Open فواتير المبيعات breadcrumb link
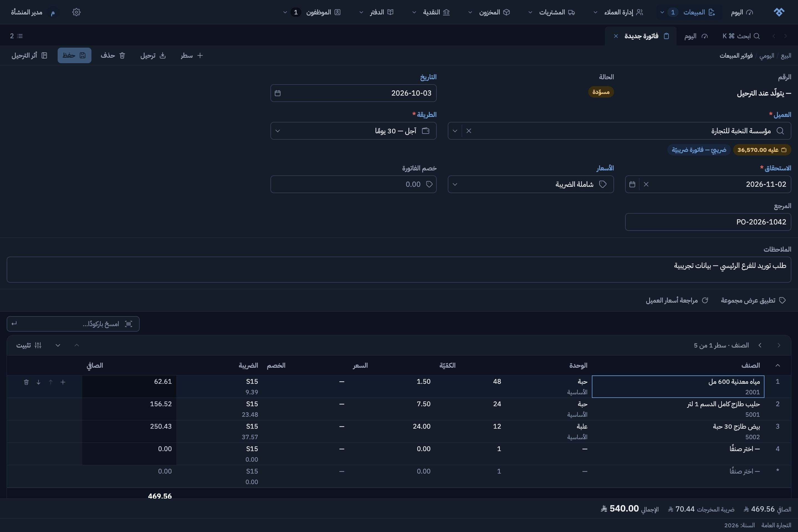The width and height of the screenshot is (798, 532). pyautogui.click(x=736, y=56)
